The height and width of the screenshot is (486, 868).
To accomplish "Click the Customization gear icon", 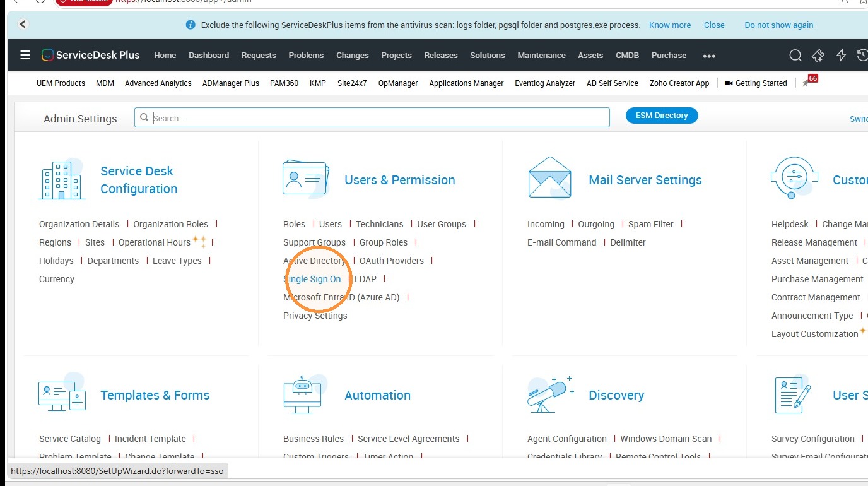I will [794, 177].
